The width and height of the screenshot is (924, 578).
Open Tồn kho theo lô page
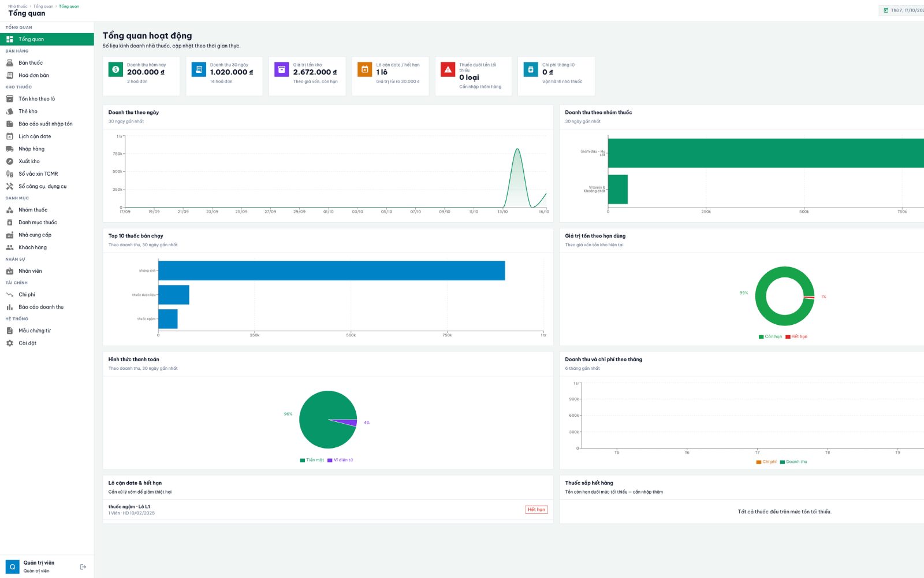click(x=47, y=99)
